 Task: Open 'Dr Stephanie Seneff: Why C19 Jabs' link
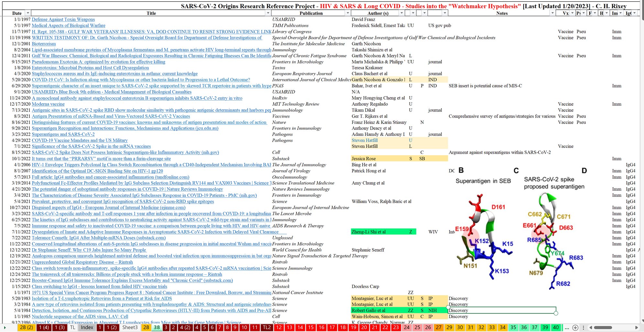click(x=89, y=250)
